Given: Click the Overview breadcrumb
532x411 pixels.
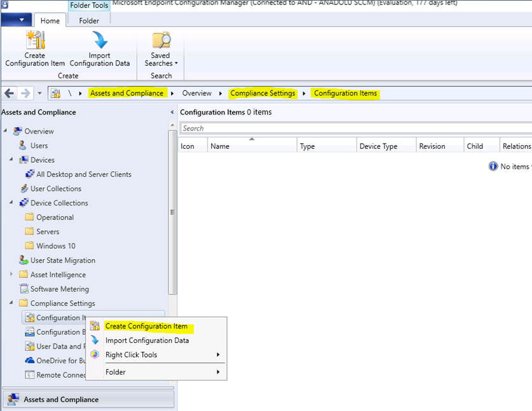Looking at the screenshot, I should 197,93.
